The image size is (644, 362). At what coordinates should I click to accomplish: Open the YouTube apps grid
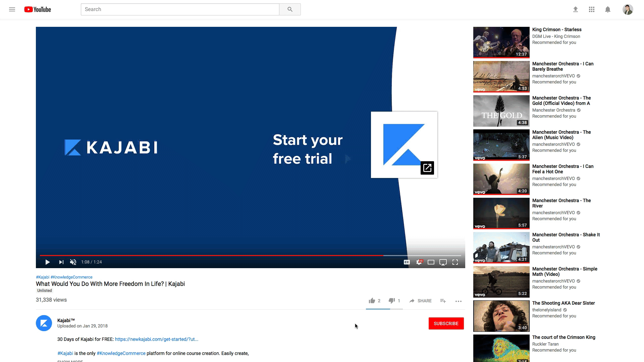coord(592,9)
